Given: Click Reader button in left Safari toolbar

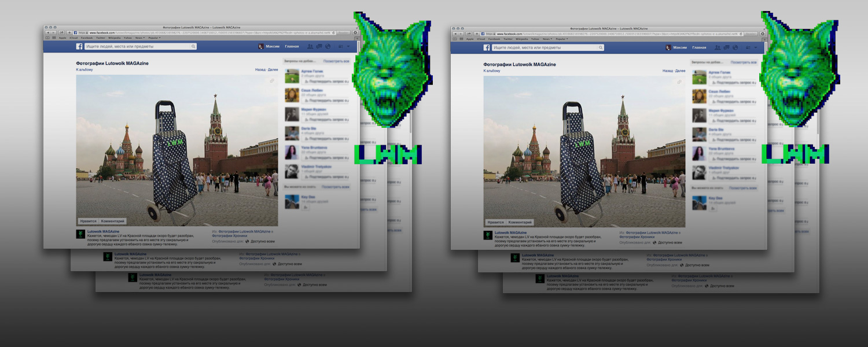Looking at the screenshot, I should tap(343, 33).
